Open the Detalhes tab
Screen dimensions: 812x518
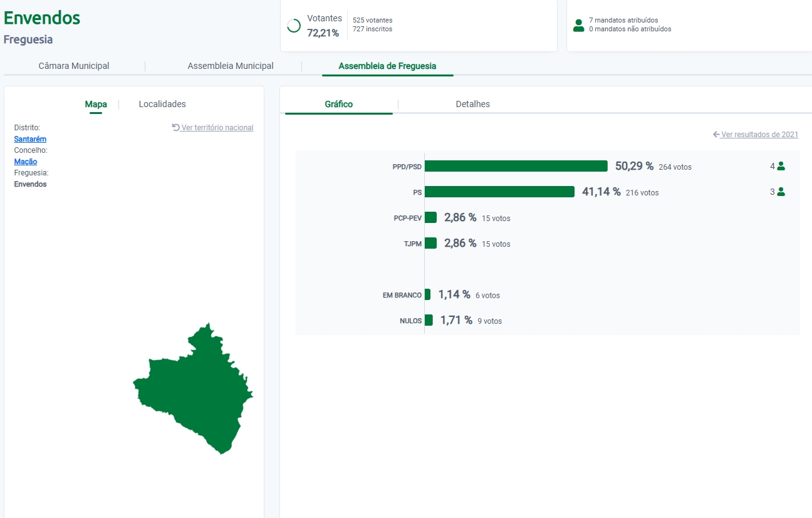[x=472, y=104]
